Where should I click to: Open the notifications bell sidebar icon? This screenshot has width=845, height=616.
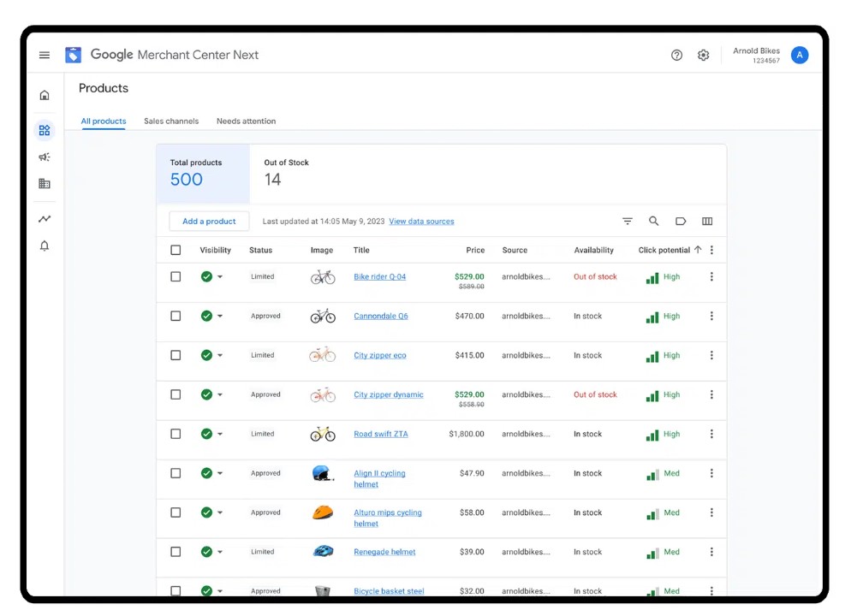(x=45, y=246)
